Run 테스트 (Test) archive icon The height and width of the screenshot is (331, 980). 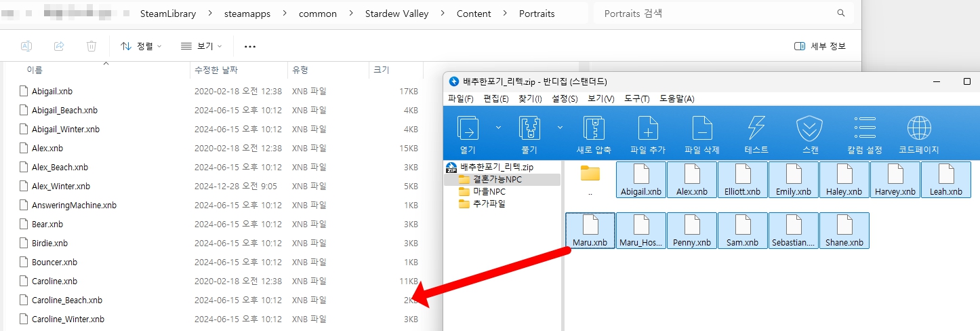coord(756,128)
